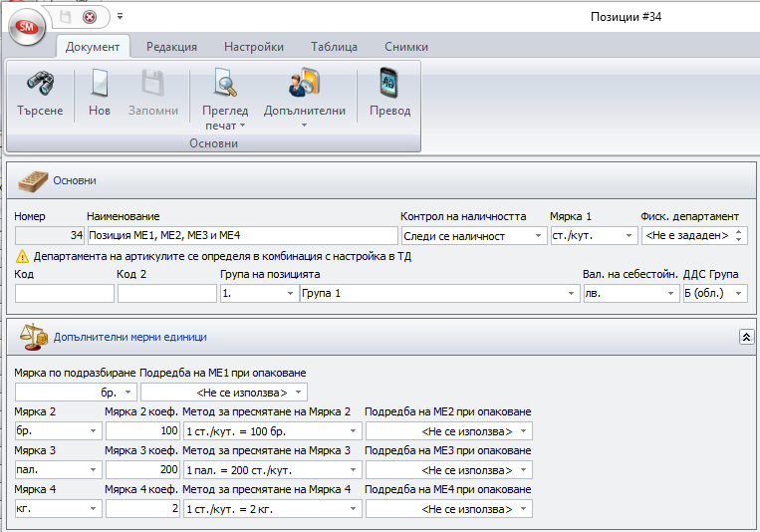Click the Основни ribbon group caption

click(x=214, y=143)
